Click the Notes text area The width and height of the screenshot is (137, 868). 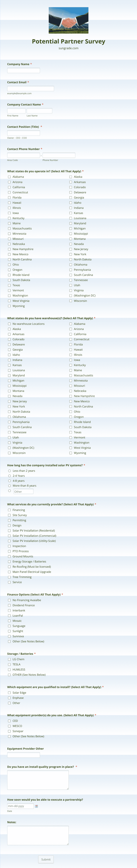pyautogui.click(x=38, y=835)
